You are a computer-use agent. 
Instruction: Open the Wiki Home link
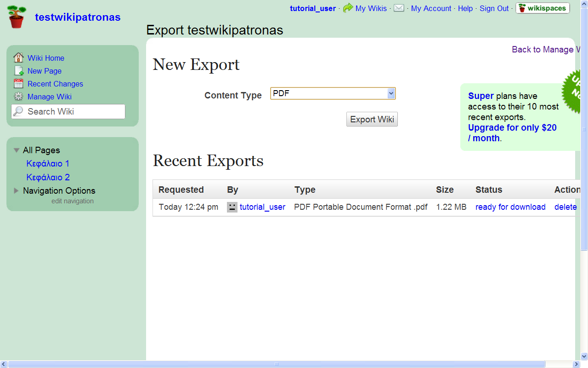click(46, 58)
